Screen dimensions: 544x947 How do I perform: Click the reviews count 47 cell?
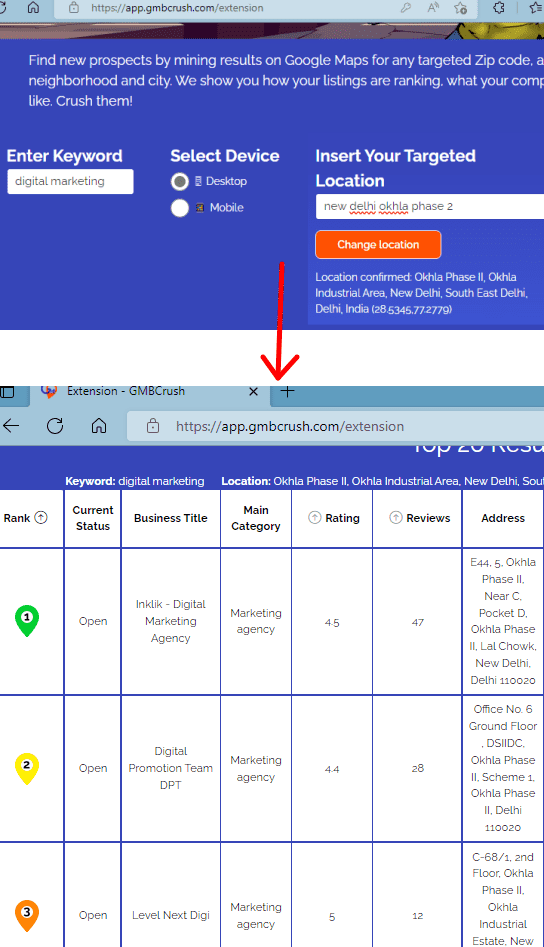(418, 622)
